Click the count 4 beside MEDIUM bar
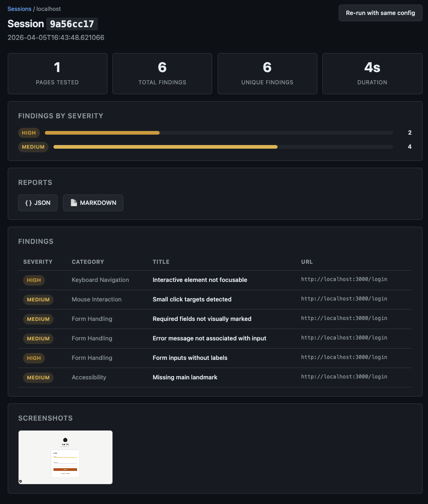The image size is (428, 504). pos(410,146)
